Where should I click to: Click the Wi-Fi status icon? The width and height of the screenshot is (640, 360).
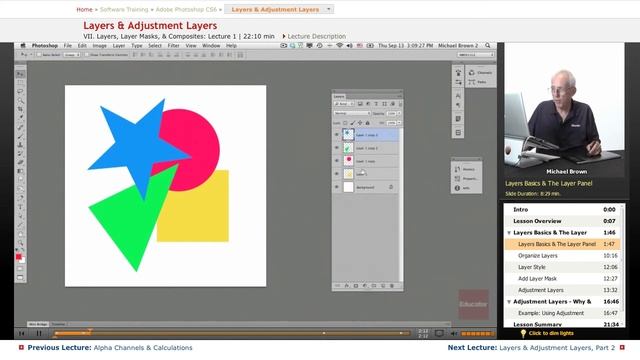pyautogui.click(x=339, y=46)
